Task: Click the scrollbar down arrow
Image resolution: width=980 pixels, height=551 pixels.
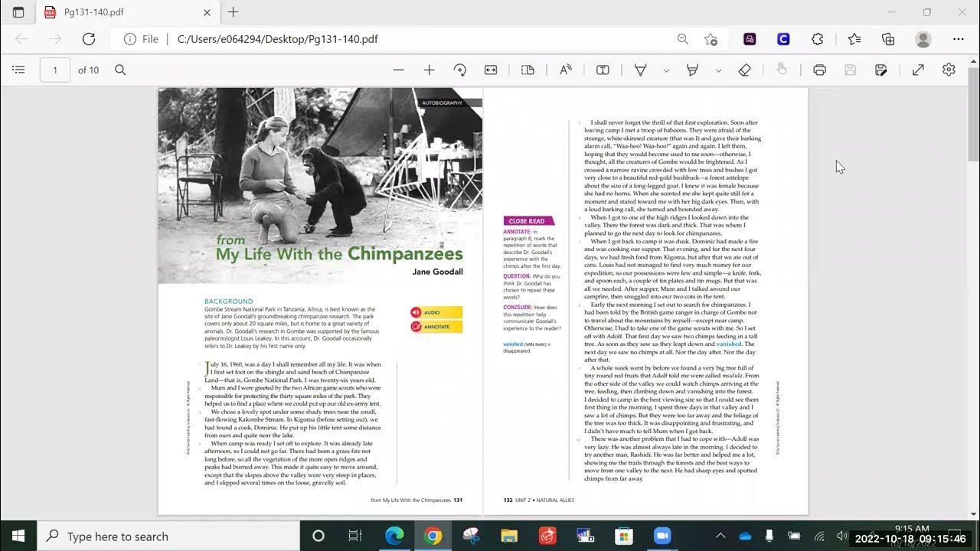Action: pos(973,514)
